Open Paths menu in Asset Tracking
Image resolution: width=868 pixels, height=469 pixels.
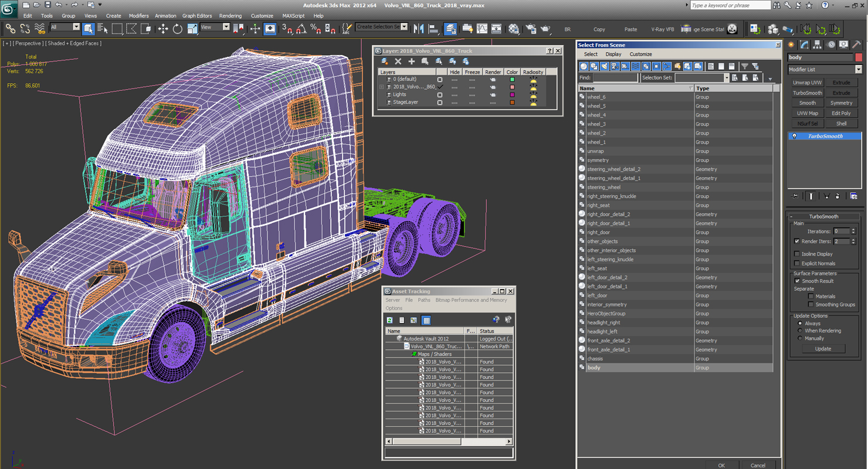424,300
